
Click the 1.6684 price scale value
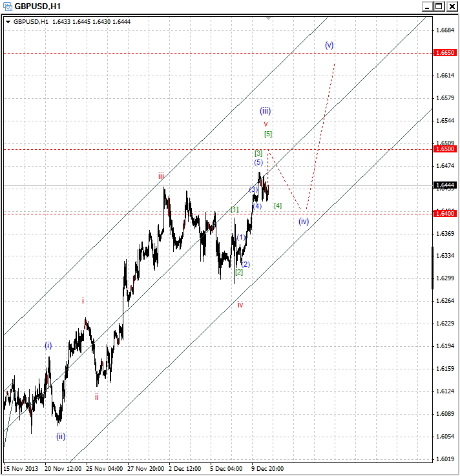445,30
